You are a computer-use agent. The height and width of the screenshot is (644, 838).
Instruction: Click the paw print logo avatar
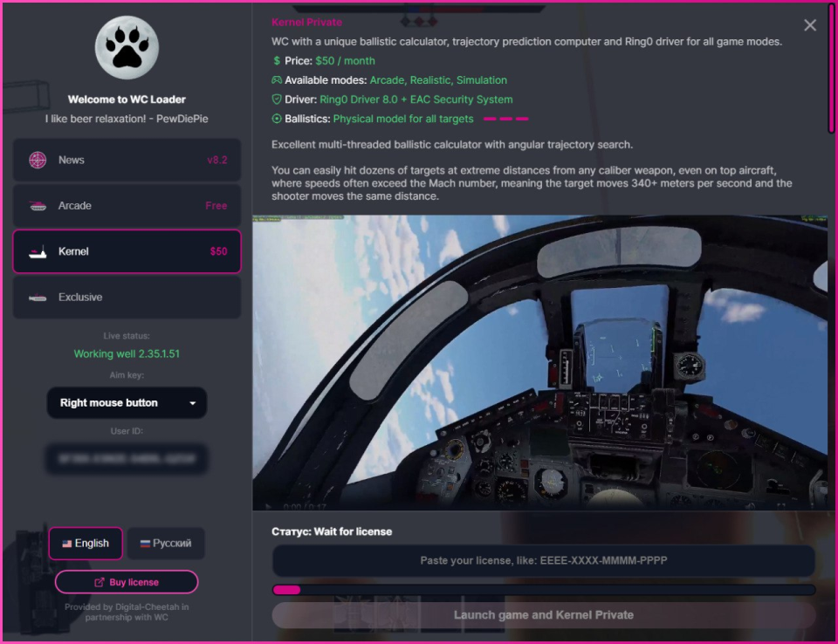click(127, 48)
